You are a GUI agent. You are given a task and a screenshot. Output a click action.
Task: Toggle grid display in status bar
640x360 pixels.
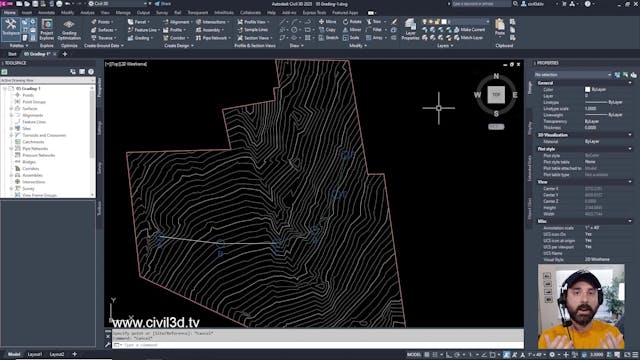coord(427,355)
